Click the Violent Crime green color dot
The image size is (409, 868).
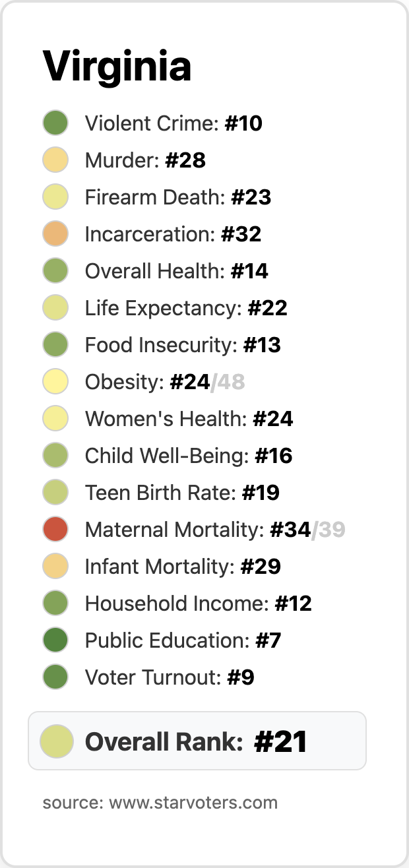pos(55,123)
